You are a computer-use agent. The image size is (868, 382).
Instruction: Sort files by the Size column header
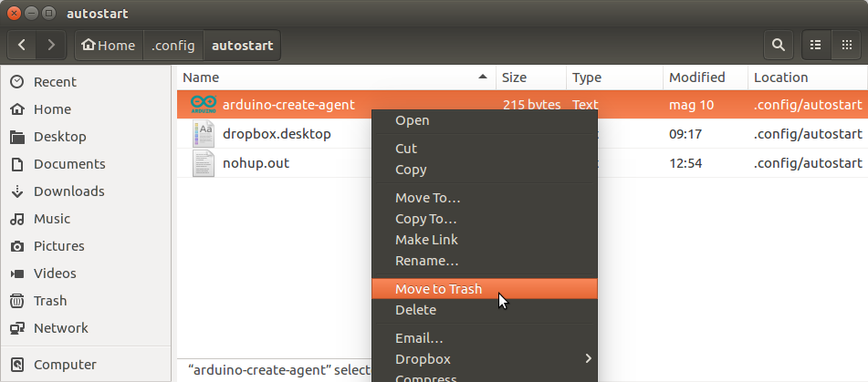point(531,77)
